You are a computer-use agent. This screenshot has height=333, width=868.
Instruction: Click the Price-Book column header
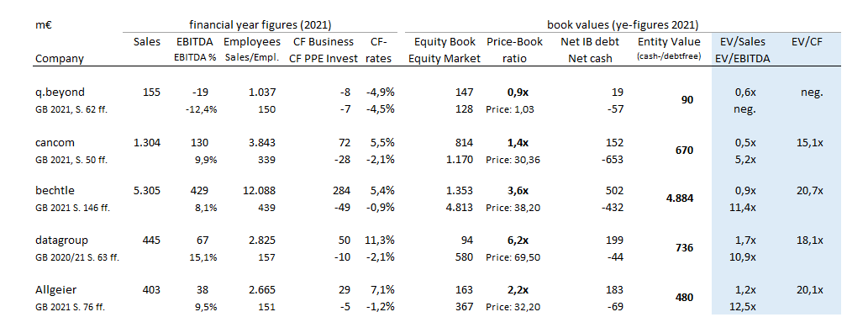(x=515, y=42)
